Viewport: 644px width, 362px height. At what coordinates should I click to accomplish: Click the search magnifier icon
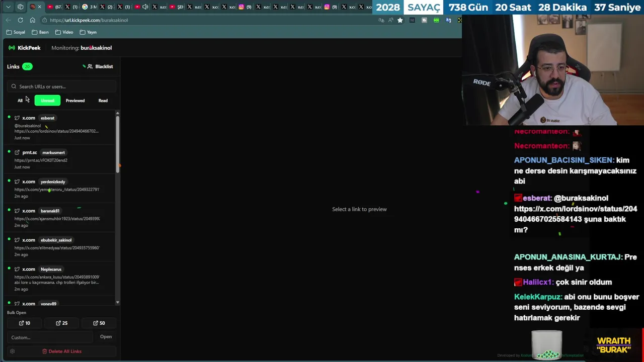pyautogui.click(x=14, y=86)
